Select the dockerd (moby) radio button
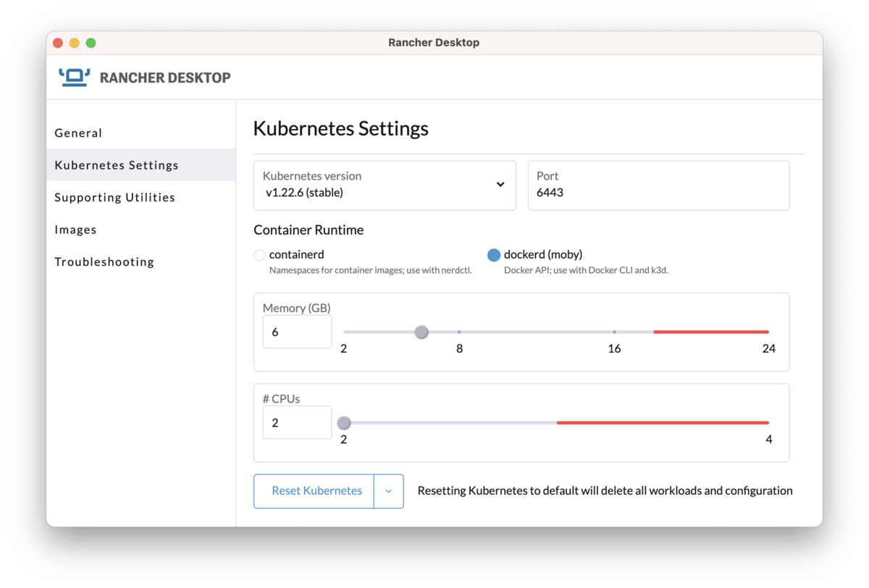The width and height of the screenshot is (869, 588). 494,255
